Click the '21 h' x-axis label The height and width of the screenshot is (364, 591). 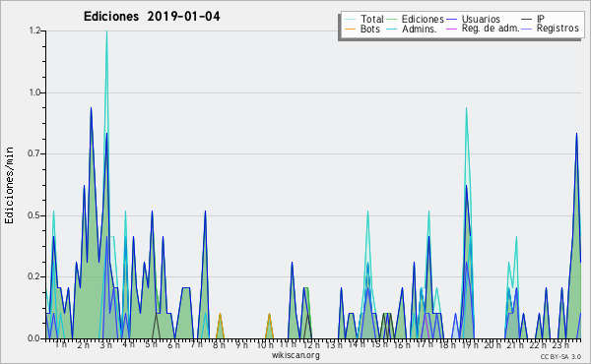coord(515,345)
